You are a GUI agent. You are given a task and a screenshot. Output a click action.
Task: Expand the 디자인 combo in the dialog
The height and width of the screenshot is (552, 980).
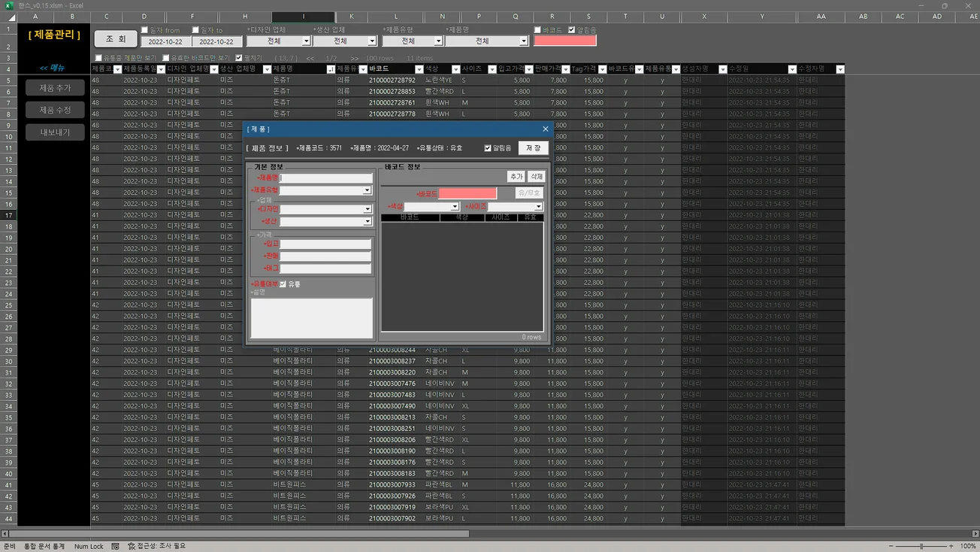[x=367, y=210]
